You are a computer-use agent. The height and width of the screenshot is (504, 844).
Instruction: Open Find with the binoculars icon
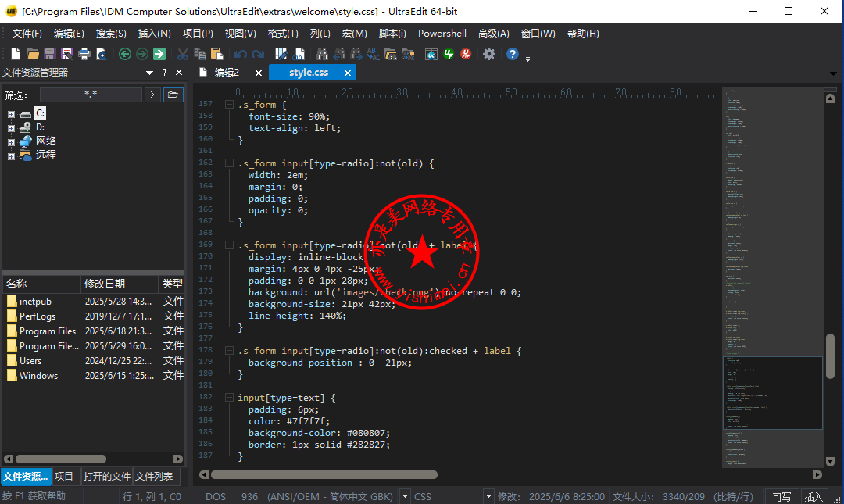click(x=322, y=54)
